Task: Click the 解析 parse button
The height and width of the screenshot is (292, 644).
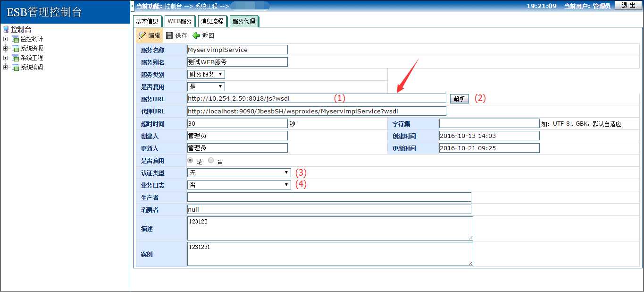Action: [x=460, y=99]
